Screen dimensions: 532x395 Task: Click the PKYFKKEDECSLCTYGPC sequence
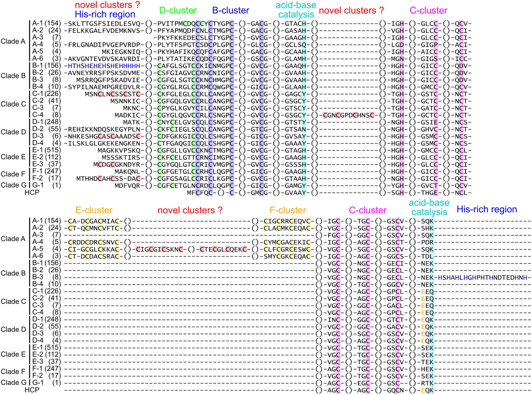click(x=196, y=38)
